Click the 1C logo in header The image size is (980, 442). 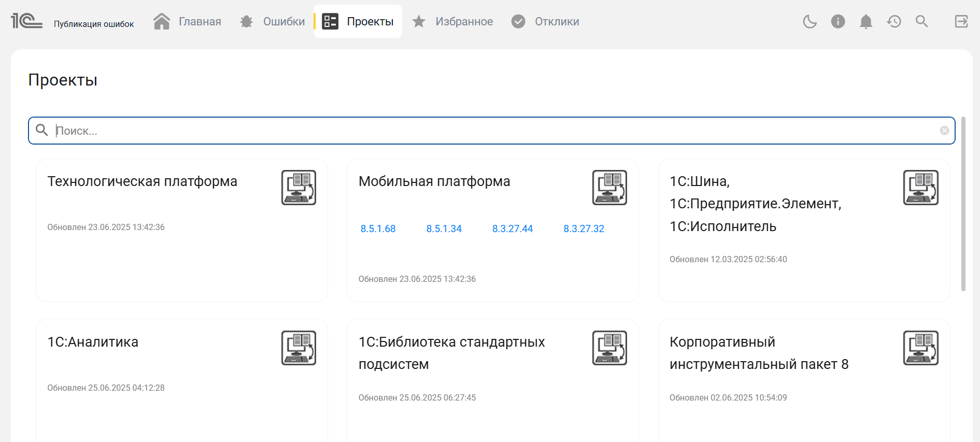point(26,21)
